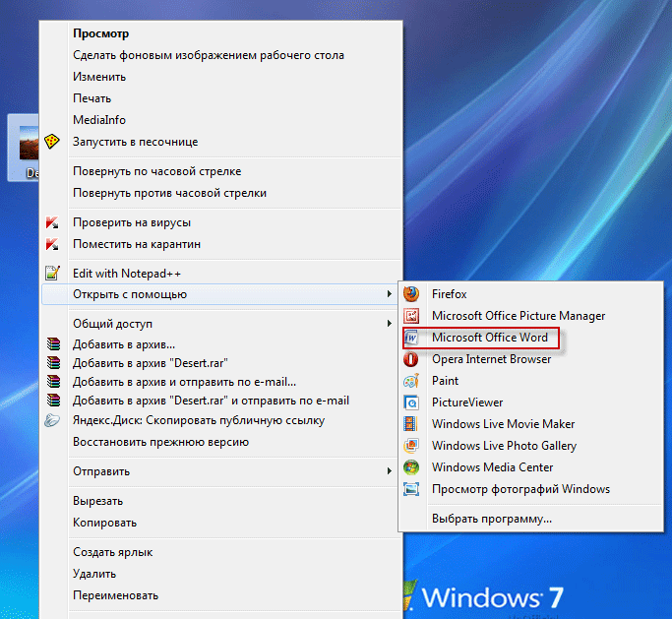Open with Microsoft Office Picture Manager
Viewport: 672px width, 619px height.
click(x=519, y=316)
